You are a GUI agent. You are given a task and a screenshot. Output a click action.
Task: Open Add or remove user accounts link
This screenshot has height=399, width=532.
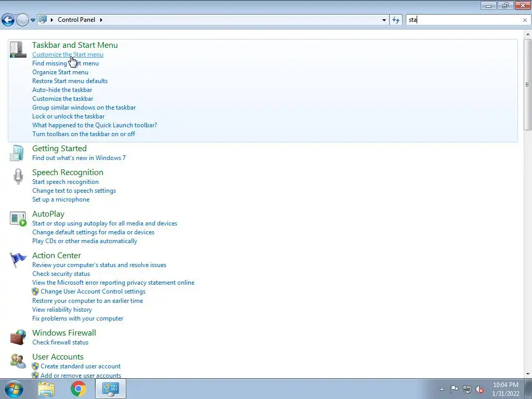(x=81, y=376)
